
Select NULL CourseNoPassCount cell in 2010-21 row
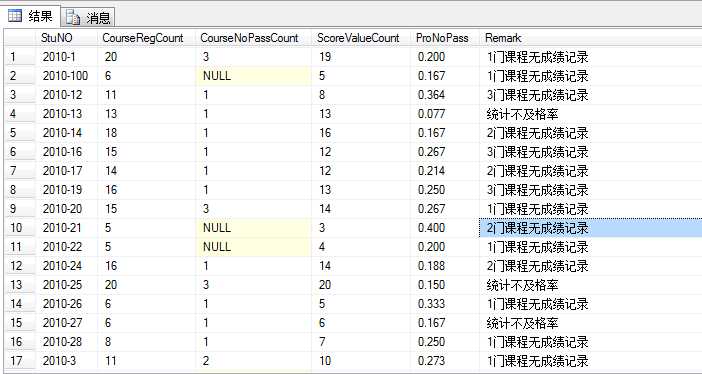(253, 228)
